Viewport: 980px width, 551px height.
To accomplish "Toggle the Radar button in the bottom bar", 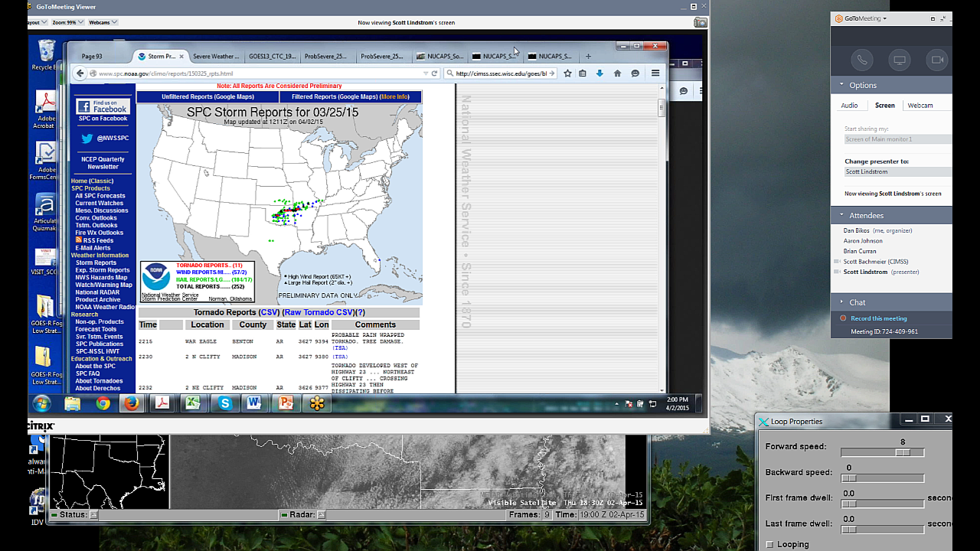I will (x=321, y=515).
